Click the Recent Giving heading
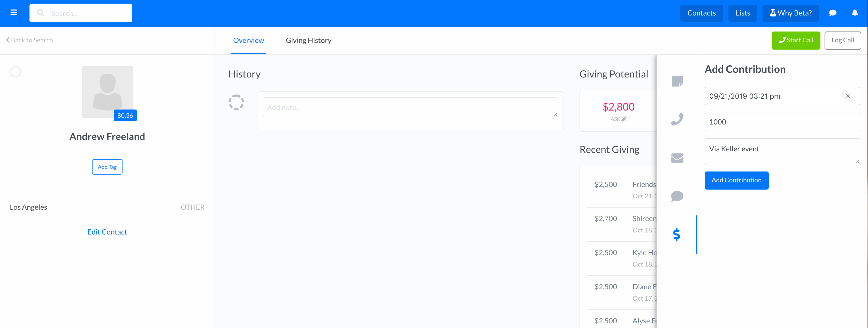 609,150
